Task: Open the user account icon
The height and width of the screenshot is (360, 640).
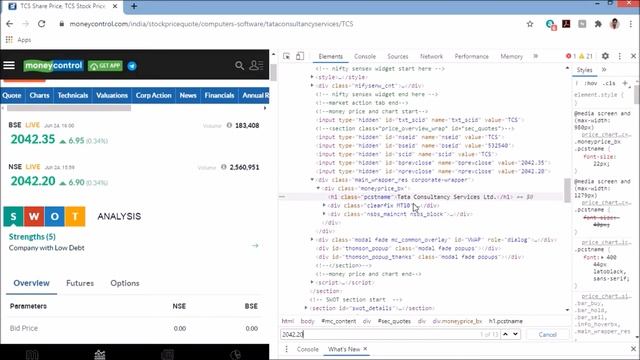Action: point(256,65)
